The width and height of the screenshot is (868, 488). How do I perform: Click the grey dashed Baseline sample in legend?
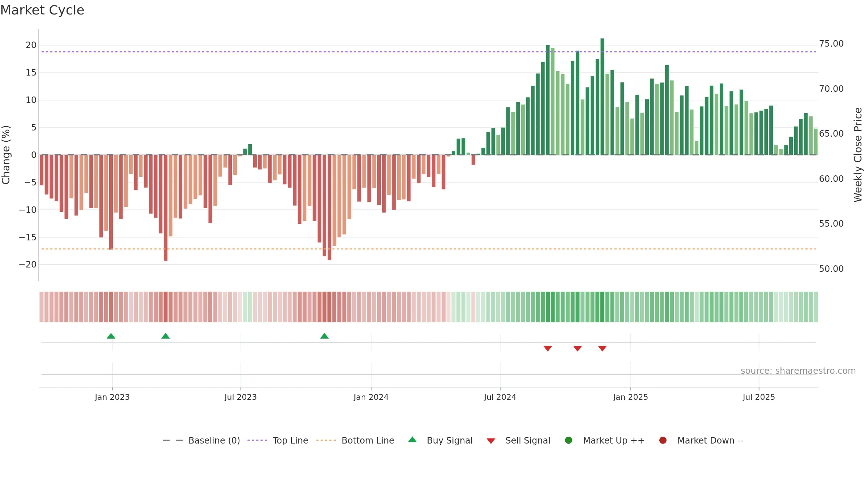pyautogui.click(x=173, y=440)
